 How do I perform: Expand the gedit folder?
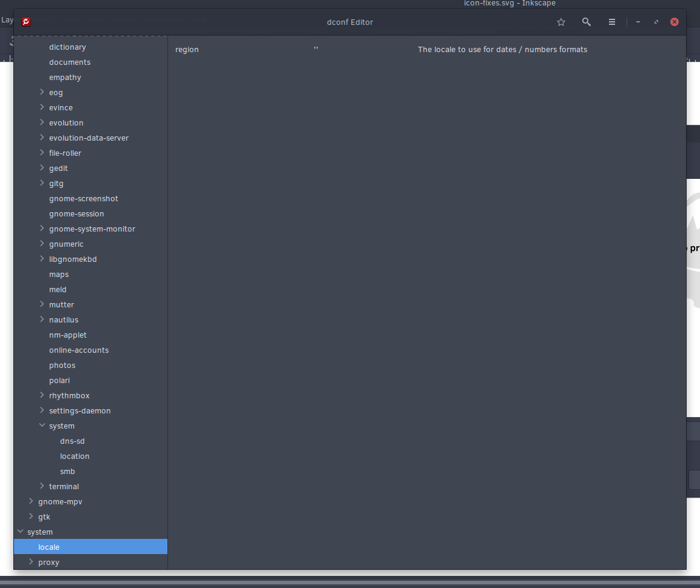(42, 168)
